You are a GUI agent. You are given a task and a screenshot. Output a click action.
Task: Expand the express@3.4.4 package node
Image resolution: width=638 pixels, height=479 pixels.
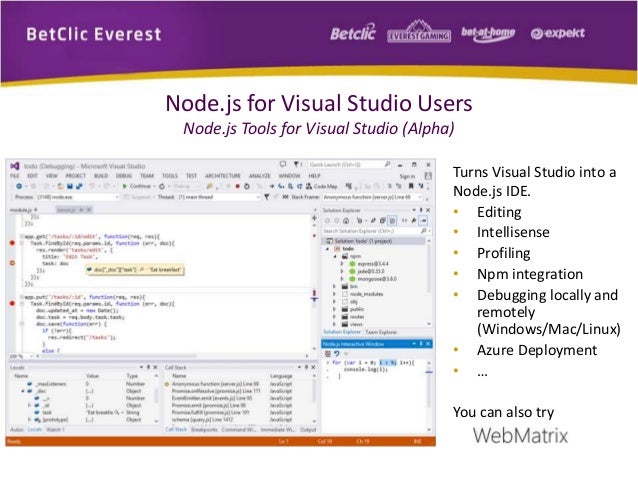(342, 264)
